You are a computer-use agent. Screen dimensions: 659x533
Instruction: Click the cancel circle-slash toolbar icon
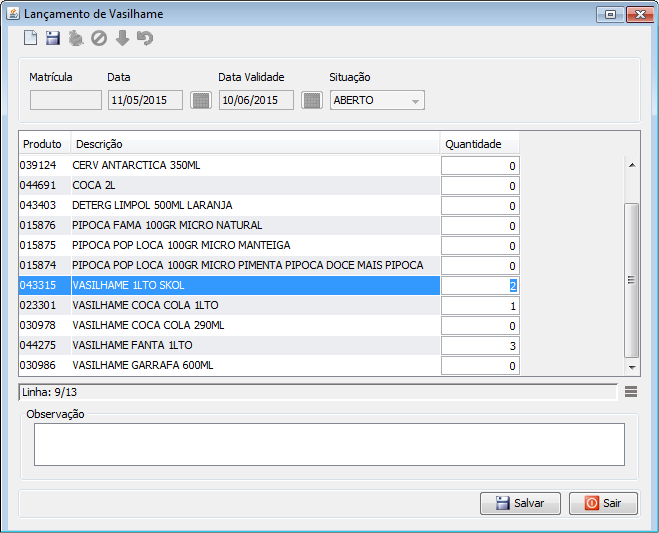pyautogui.click(x=99, y=38)
